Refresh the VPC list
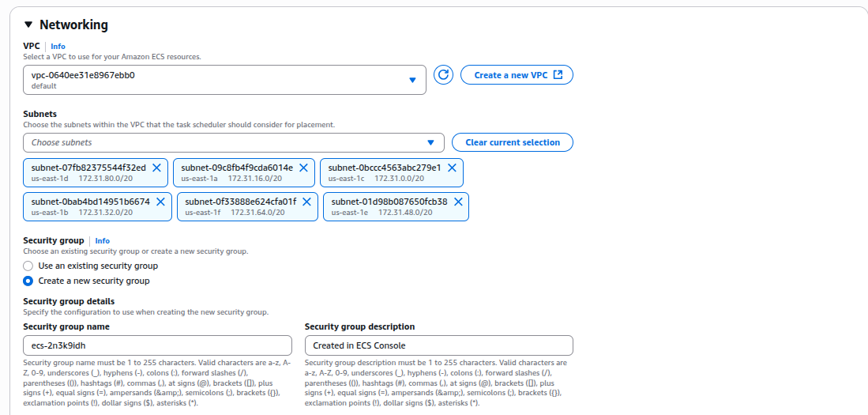The image size is (868, 415). (x=443, y=75)
